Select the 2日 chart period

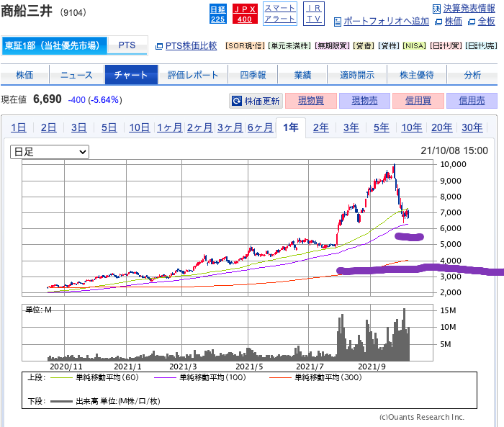48,127
